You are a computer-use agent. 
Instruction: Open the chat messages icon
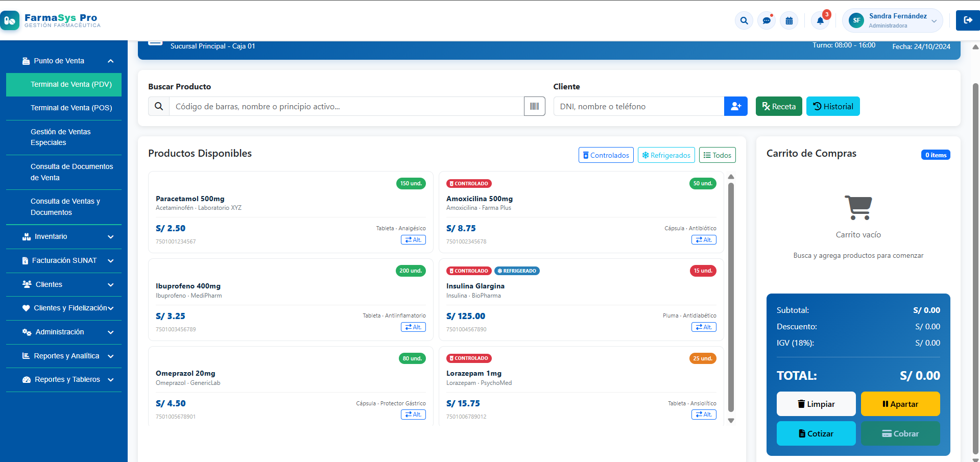(x=767, y=20)
